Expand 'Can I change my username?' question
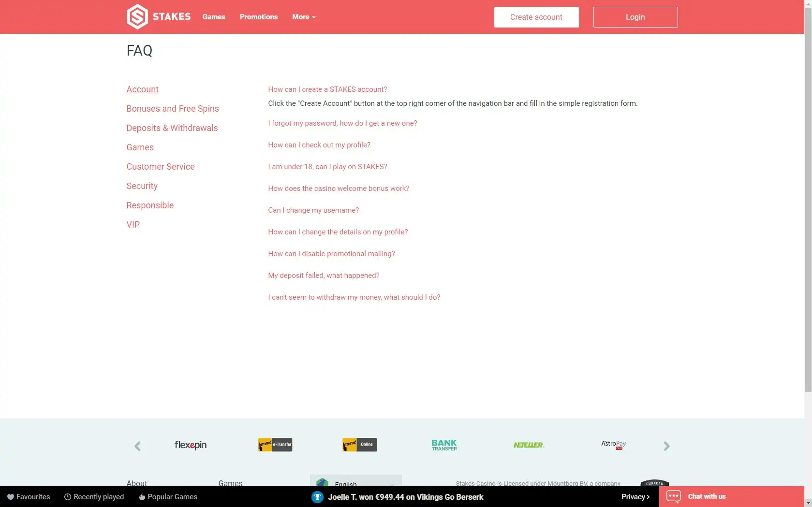 click(x=313, y=210)
